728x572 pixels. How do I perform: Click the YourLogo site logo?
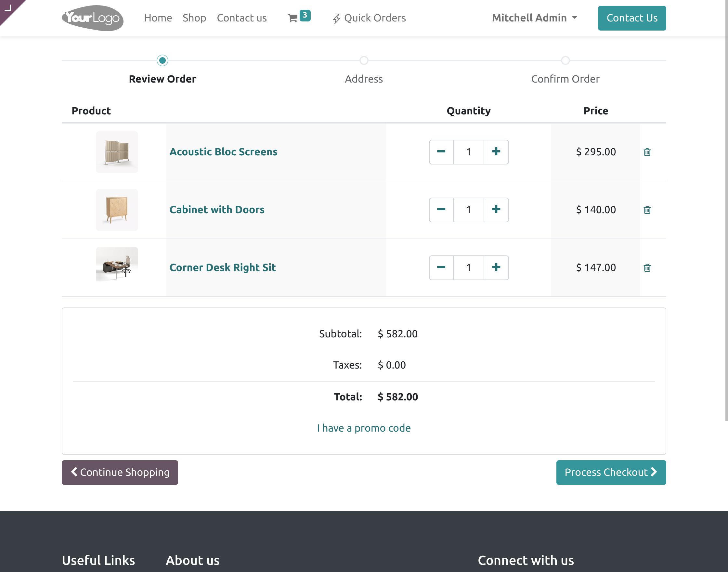coord(92,18)
